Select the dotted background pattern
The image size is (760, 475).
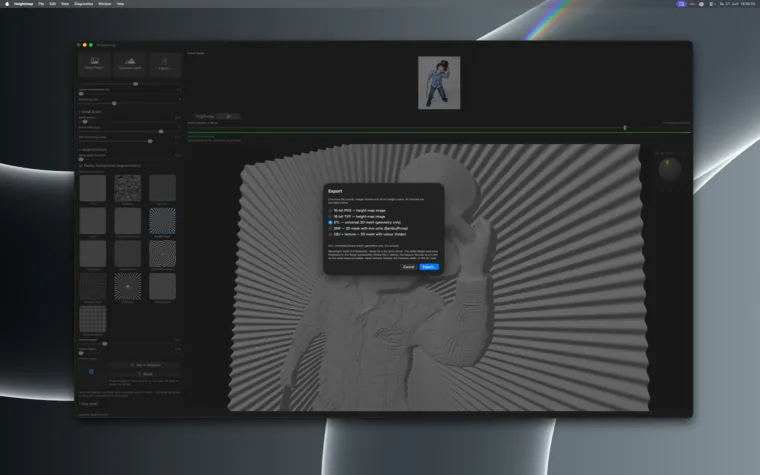coord(93,286)
